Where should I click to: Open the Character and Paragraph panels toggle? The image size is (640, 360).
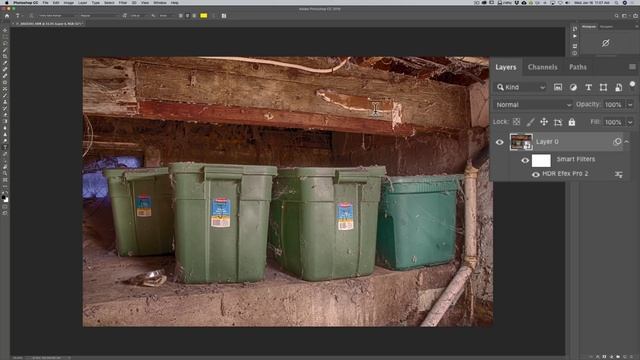click(224, 16)
